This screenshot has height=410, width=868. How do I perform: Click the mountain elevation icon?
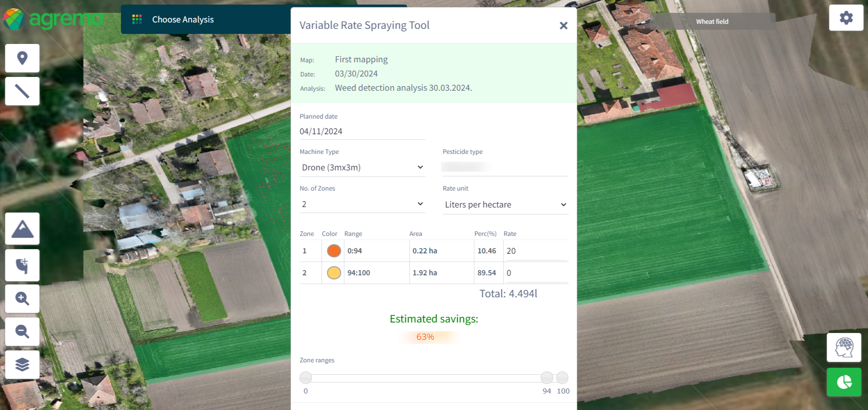(x=22, y=229)
